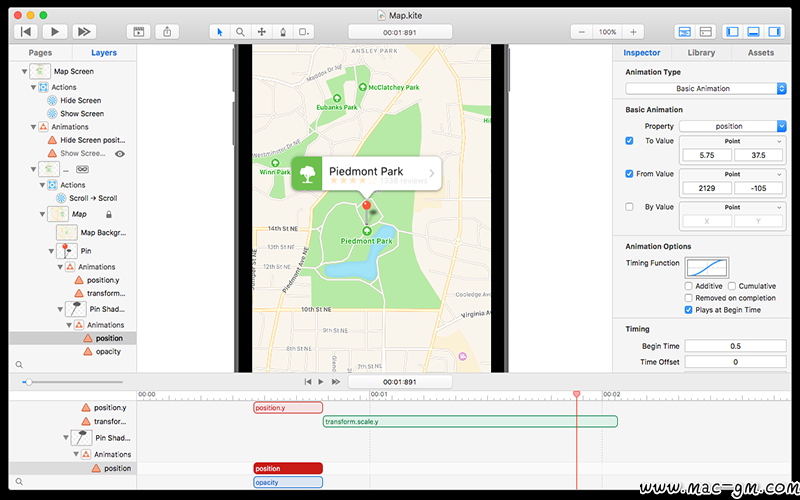This screenshot has height=500, width=800.
Task: Select Scroll → Scroll action
Action: click(93, 198)
